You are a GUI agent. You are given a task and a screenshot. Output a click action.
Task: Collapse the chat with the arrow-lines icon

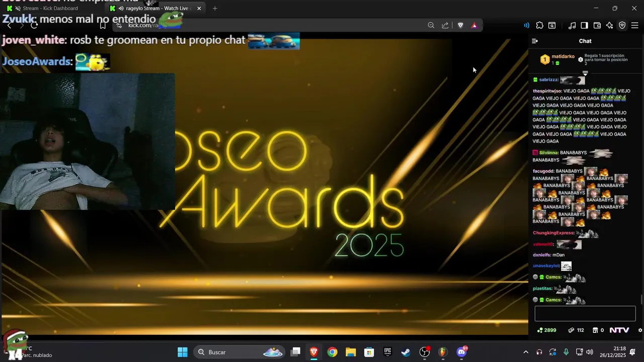tap(535, 41)
